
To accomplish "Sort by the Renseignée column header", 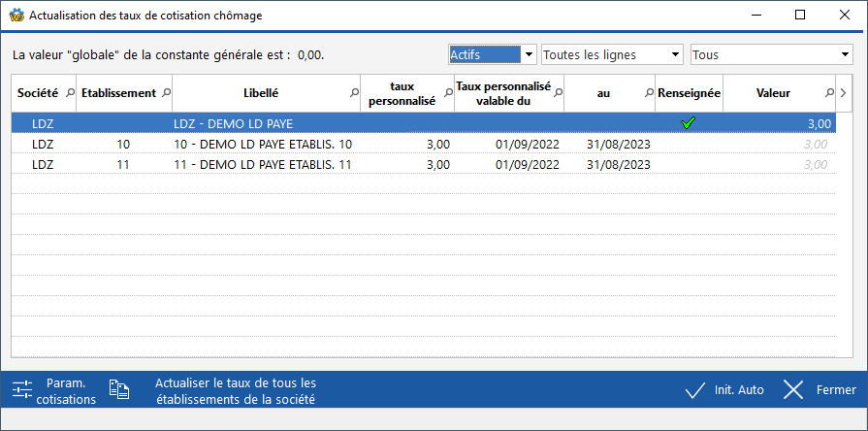I will point(689,93).
